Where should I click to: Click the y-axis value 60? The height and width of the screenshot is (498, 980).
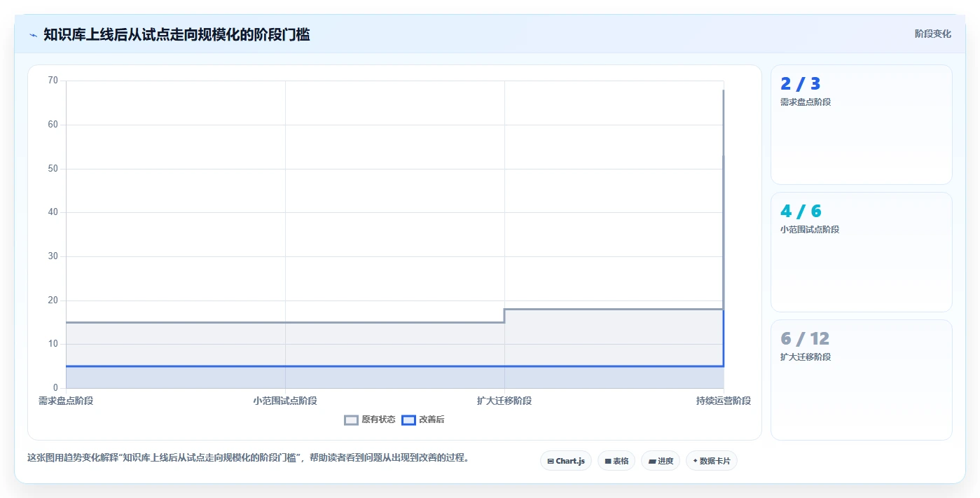tap(53, 125)
